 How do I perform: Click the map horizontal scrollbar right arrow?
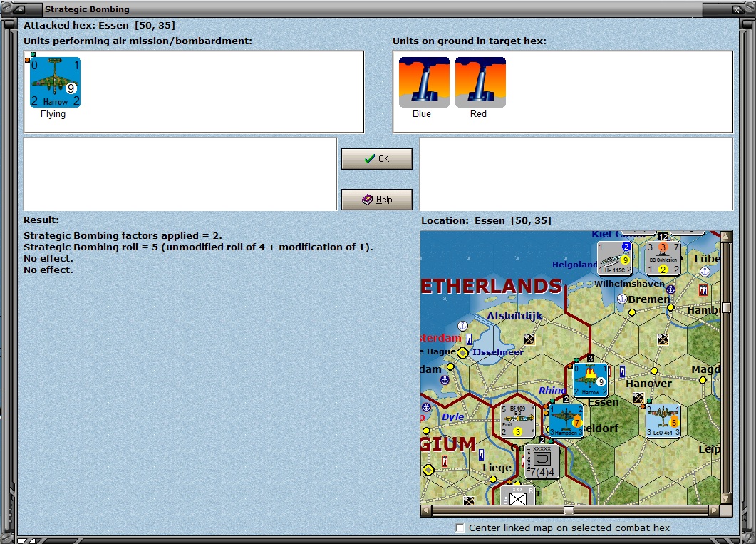point(715,510)
